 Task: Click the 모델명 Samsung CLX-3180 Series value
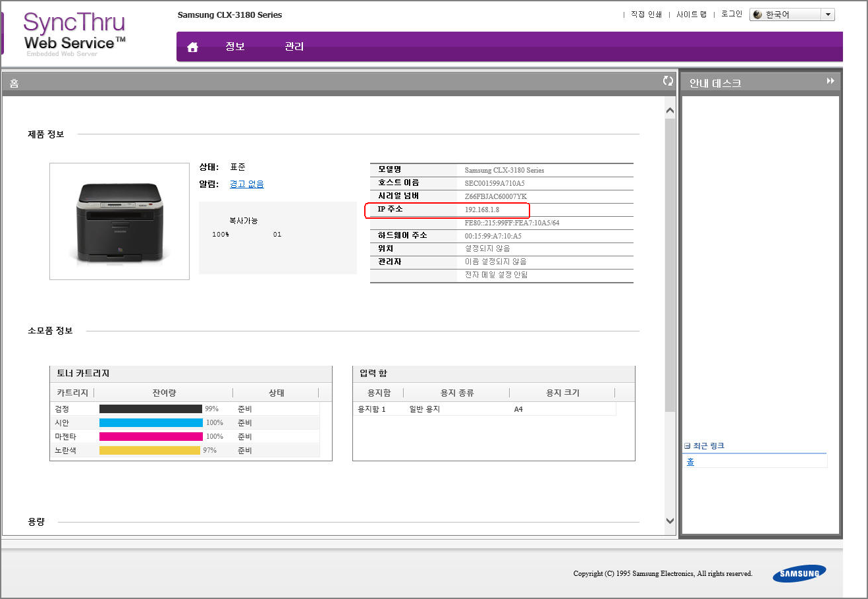click(x=504, y=170)
